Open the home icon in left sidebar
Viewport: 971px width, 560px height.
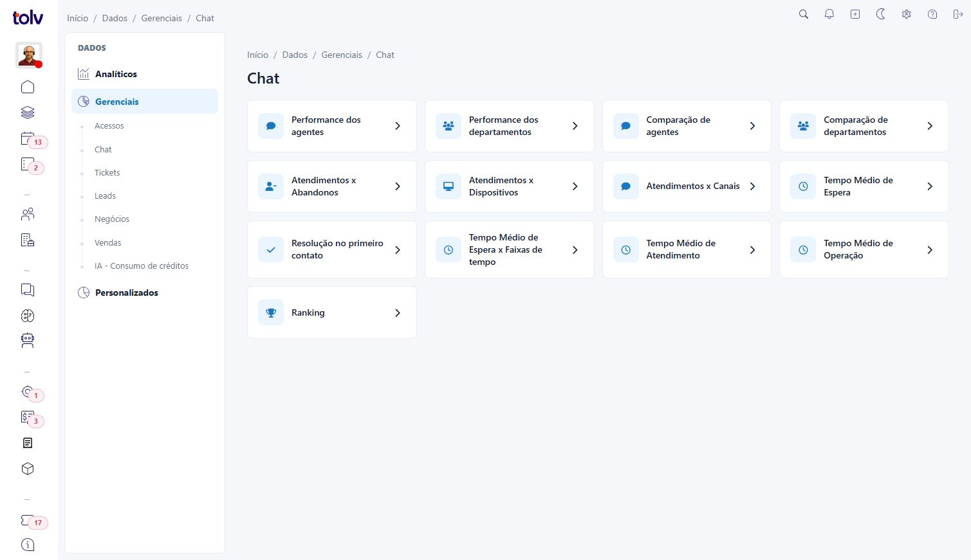coord(28,87)
